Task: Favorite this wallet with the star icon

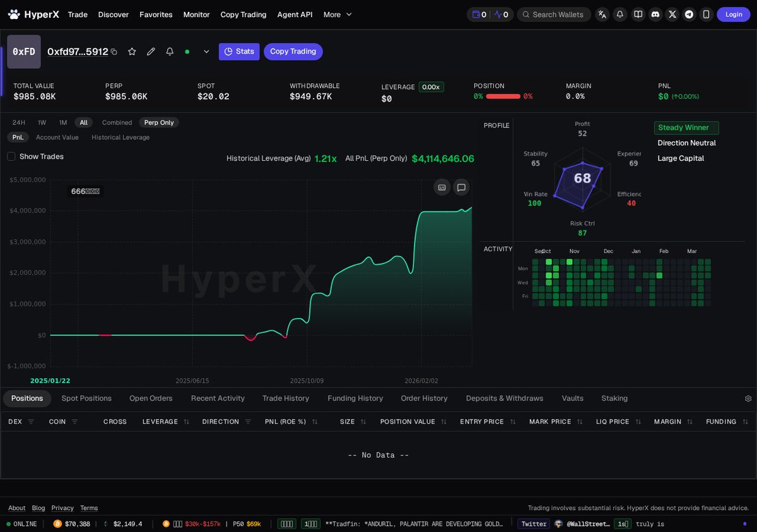Action: tap(132, 52)
